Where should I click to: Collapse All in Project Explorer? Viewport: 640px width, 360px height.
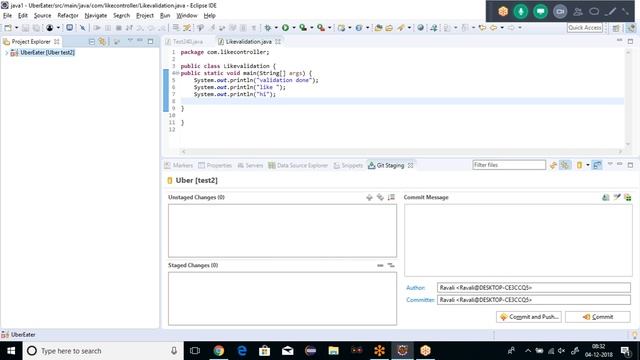click(x=91, y=42)
